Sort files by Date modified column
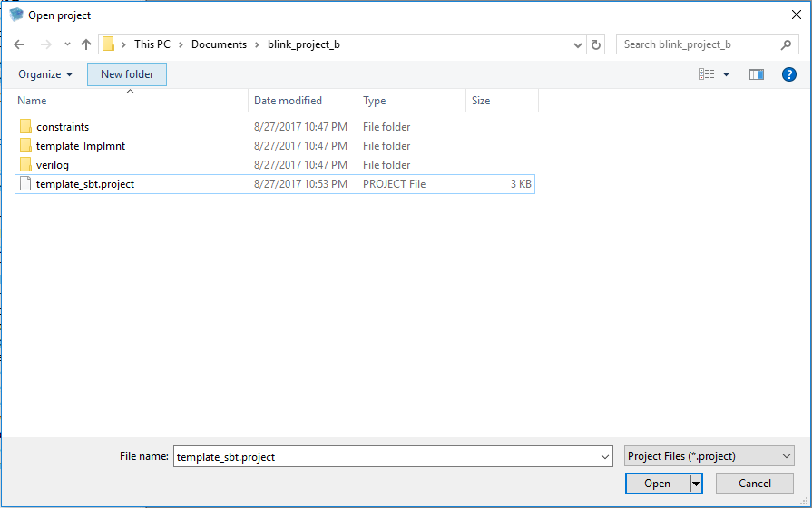Viewport: 812px width, 508px height. pos(288,101)
